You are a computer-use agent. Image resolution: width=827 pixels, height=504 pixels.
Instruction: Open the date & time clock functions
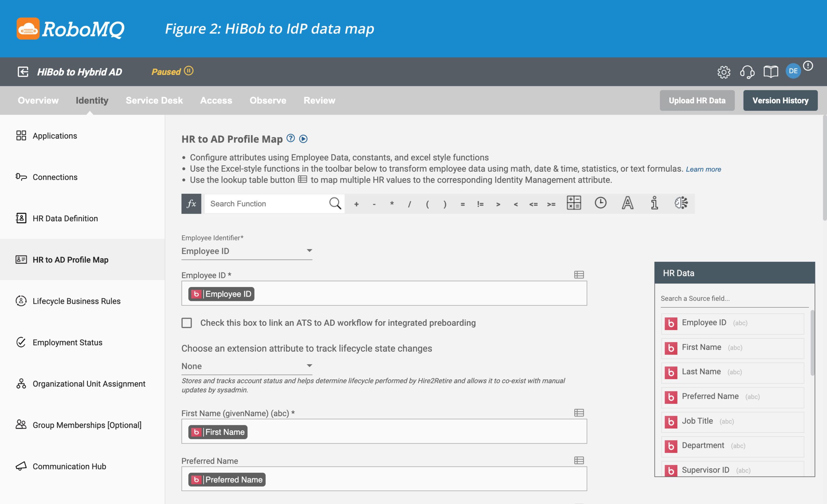(x=601, y=203)
